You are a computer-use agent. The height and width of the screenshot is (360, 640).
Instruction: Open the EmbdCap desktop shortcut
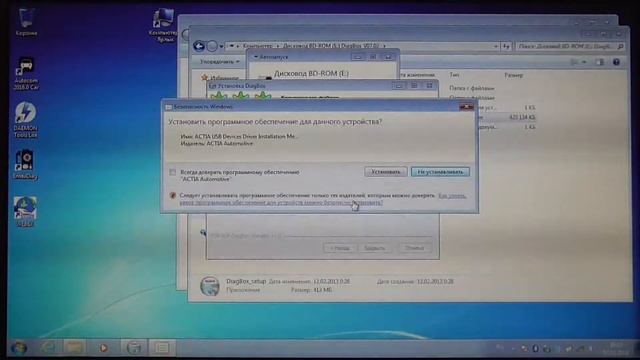[x=25, y=164]
